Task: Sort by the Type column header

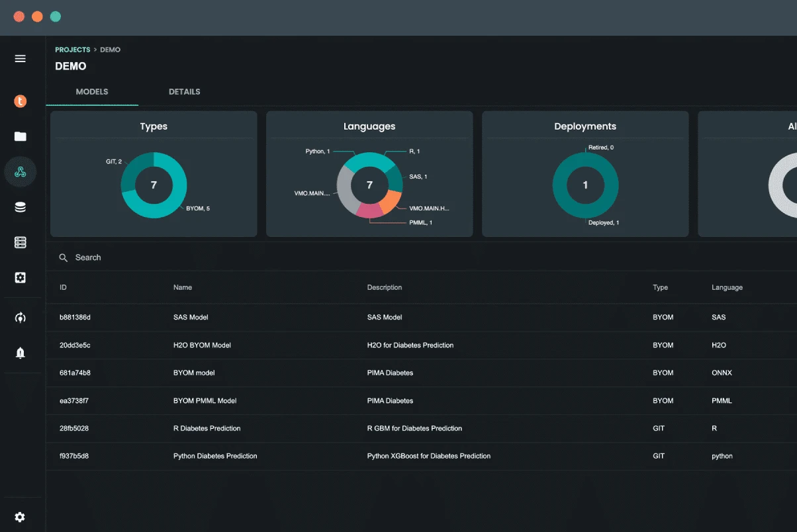Action: pyautogui.click(x=660, y=287)
